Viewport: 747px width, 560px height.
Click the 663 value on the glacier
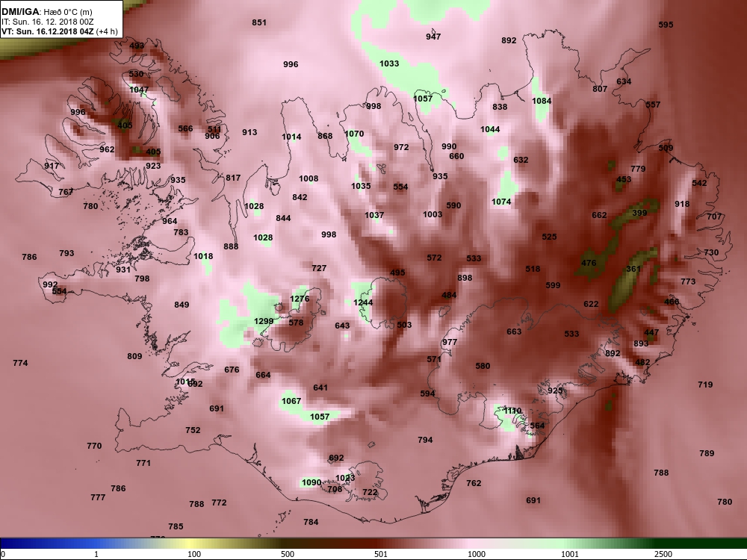(x=514, y=332)
